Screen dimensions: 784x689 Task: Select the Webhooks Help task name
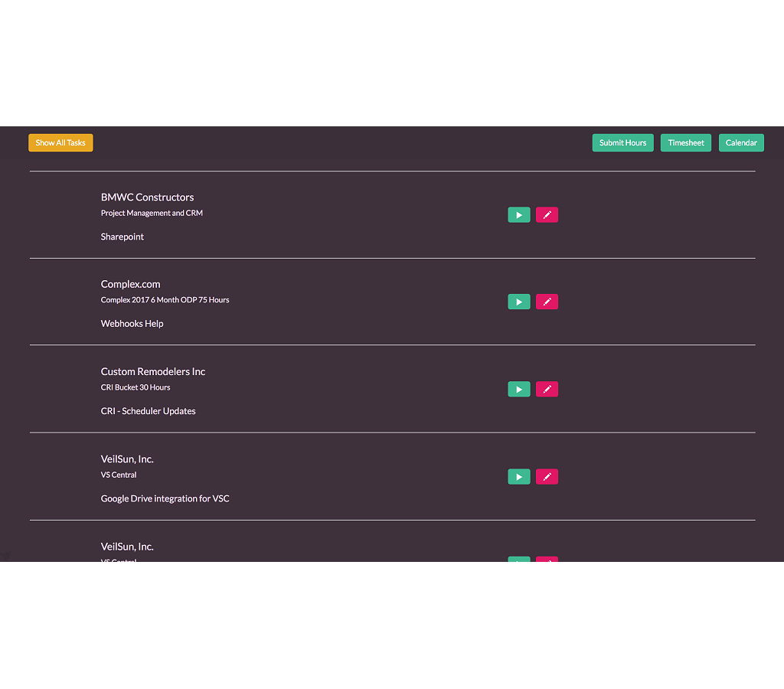[132, 324]
